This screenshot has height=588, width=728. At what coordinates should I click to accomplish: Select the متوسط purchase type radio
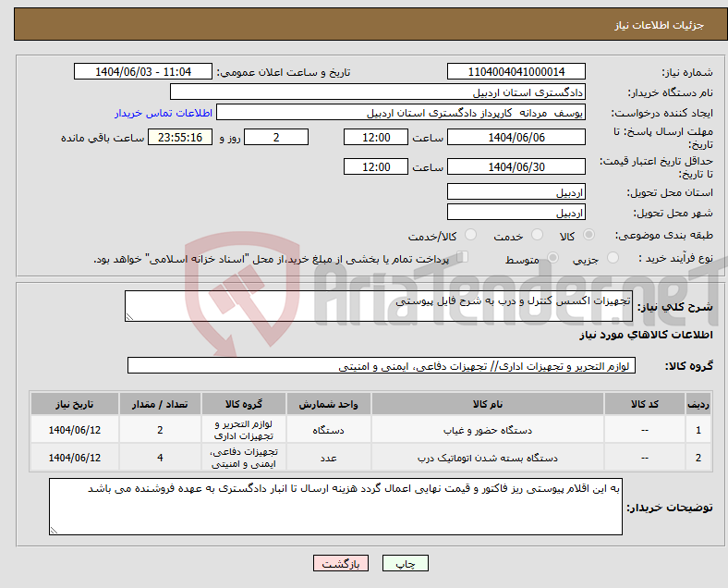[x=552, y=257]
